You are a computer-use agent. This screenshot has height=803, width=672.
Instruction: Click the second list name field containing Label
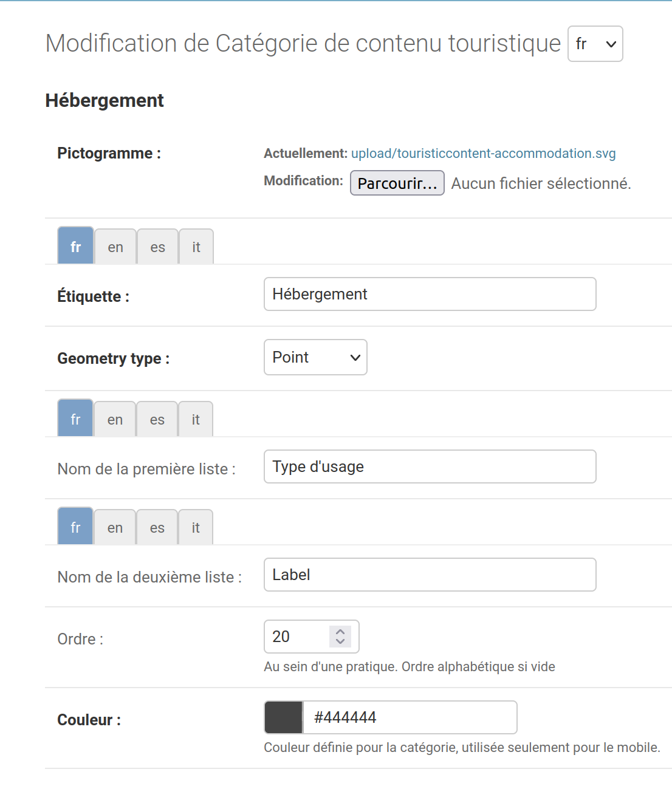click(430, 575)
